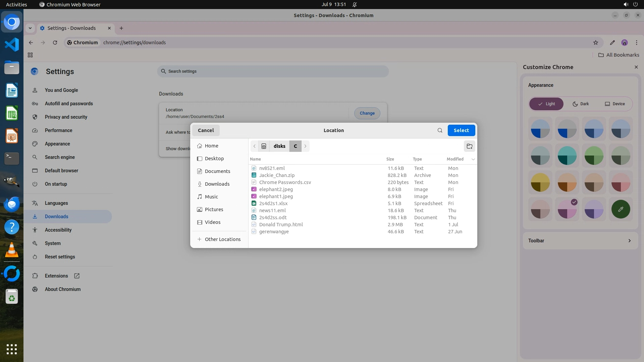Go to Accessibility settings section
The width and height of the screenshot is (644, 362).
pyautogui.click(x=58, y=230)
